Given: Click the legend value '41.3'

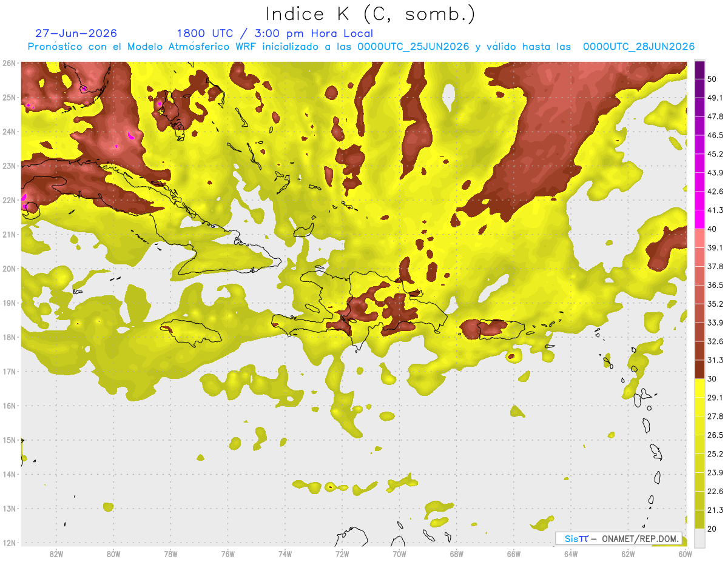Looking at the screenshot, I should 715,210.
